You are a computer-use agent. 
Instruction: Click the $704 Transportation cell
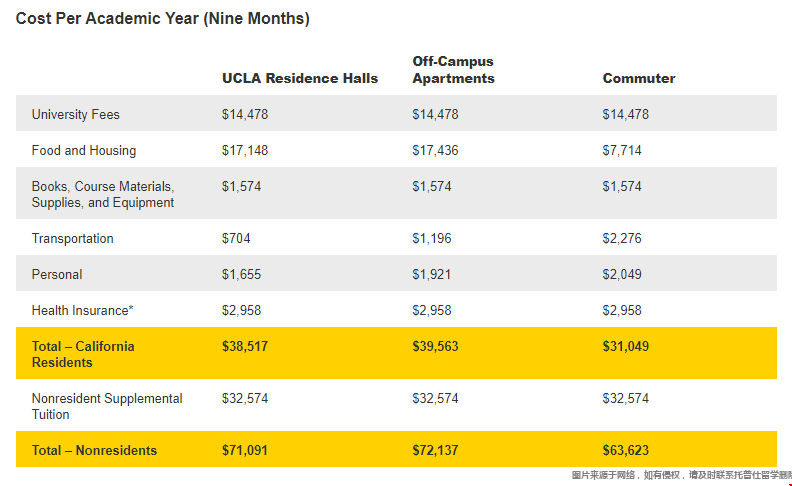(236, 238)
